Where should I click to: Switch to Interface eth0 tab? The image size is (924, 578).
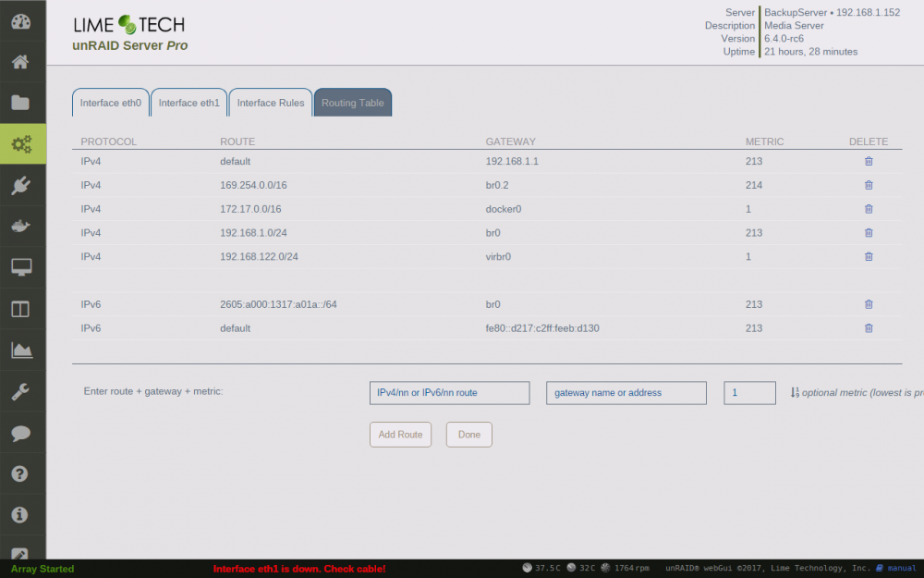(110, 103)
